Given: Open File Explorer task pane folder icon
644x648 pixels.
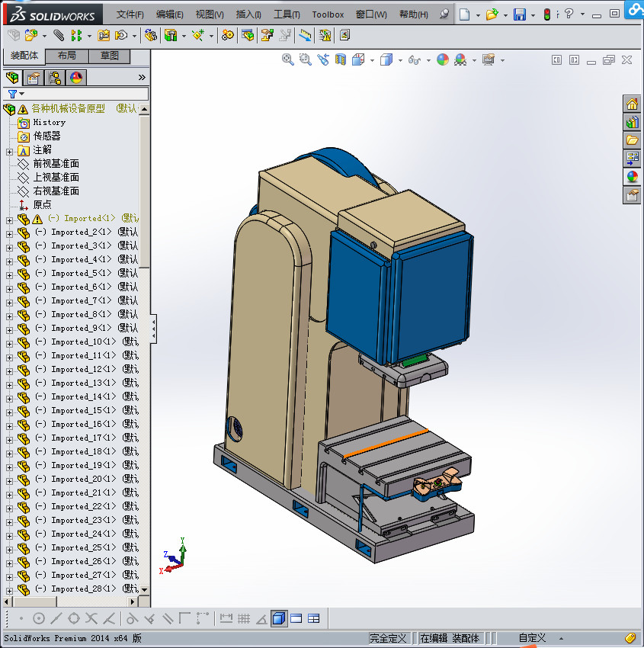Looking at the screenshot, I should (x=632, y=140).
